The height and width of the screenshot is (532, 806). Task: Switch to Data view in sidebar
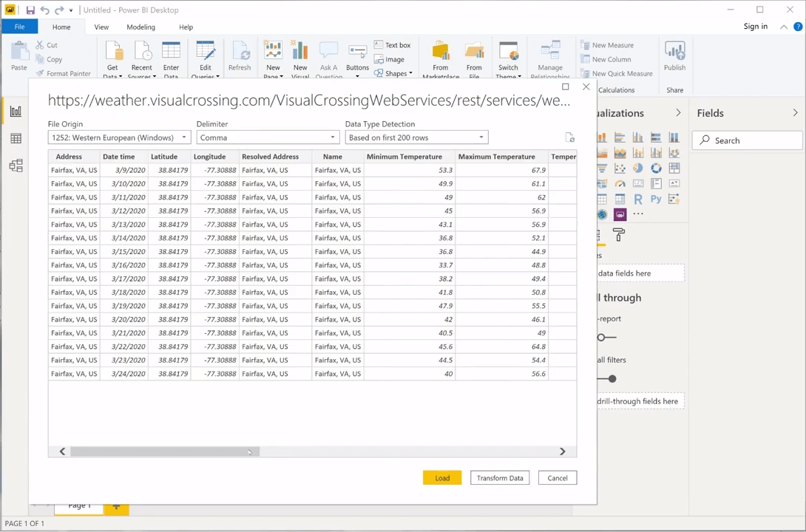pyautogui.click(x=16, y=139)
